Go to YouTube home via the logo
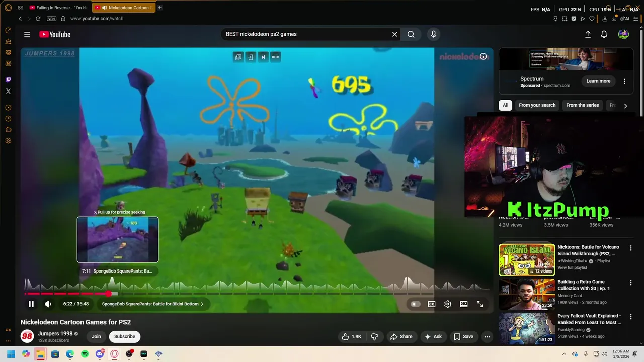Viewport: 644px width, 362px height. point(55,34)
